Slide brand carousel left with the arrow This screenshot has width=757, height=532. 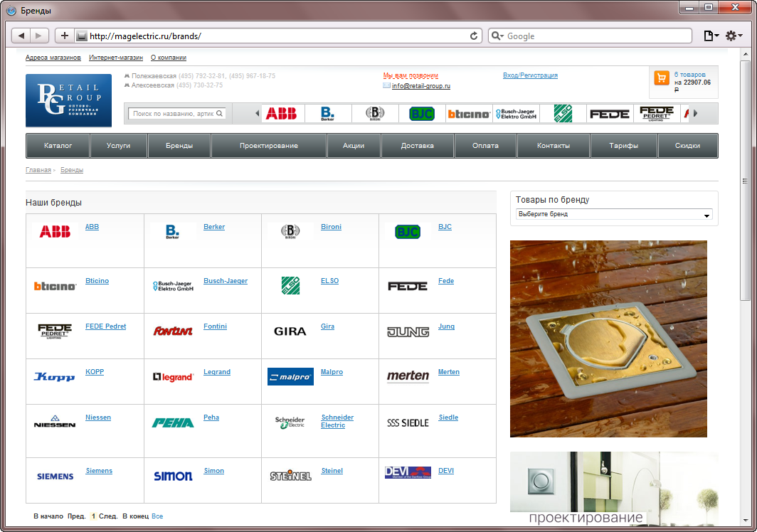[257, 114]
